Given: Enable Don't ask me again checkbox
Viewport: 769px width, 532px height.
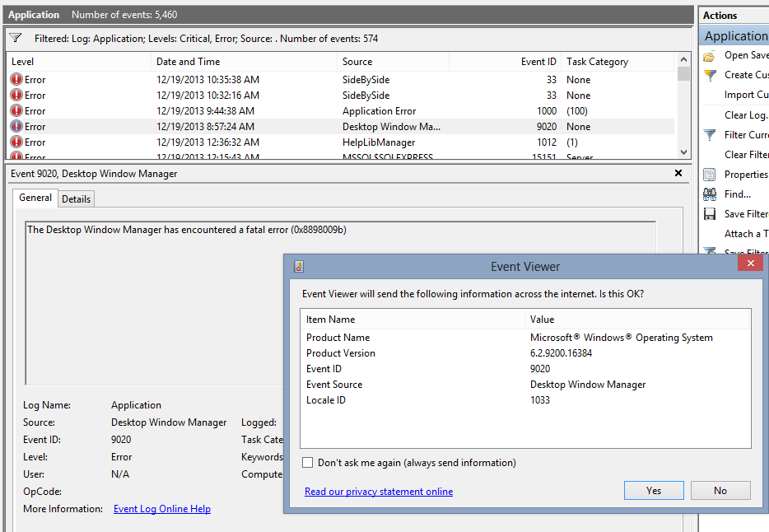Looking at the screenshot, I should point(307,462).
